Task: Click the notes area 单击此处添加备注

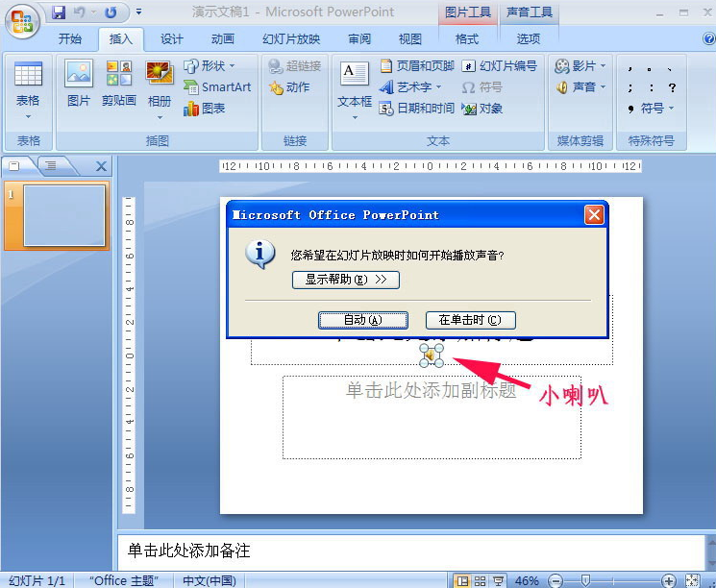Action: tap(411, 551)
